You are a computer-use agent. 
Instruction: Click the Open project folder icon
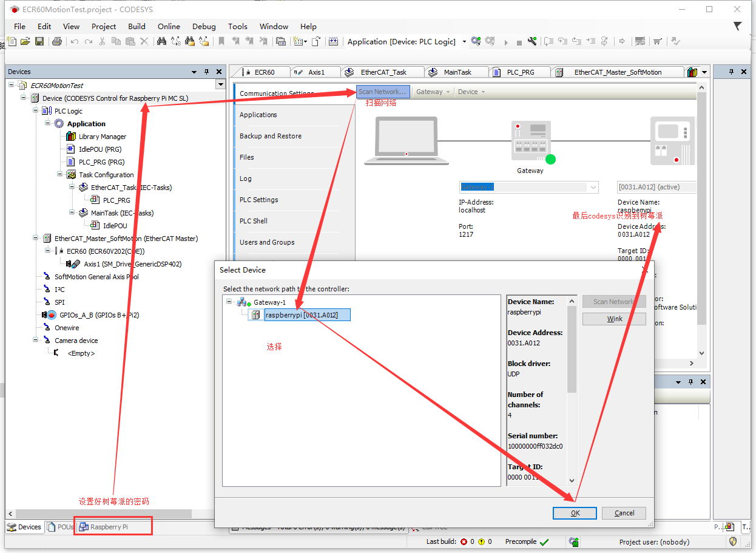pyautogui.click(x=25, y=41)
